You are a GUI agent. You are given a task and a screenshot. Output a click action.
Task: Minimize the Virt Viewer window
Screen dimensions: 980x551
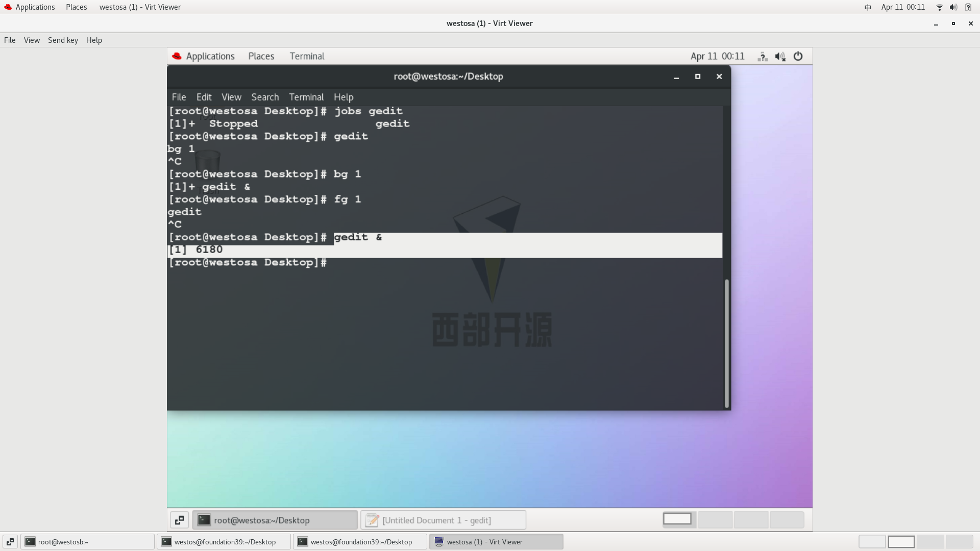(936, 24)
